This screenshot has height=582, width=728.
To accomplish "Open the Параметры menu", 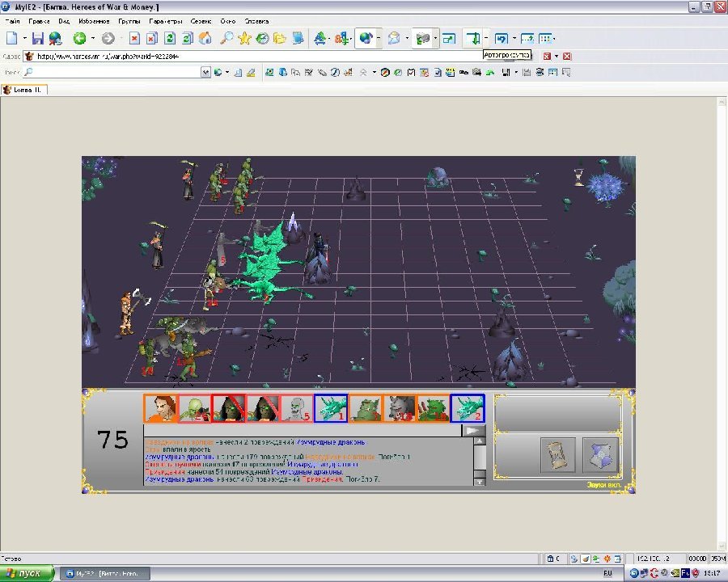I will [x=166, y=21].
